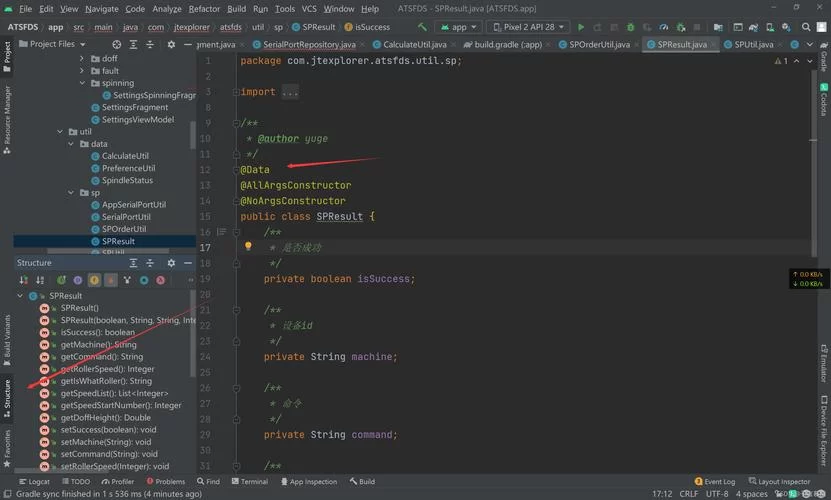The image size is (831, 500).
Task: Open the Layout Inspector
Action: pos(779,481)
